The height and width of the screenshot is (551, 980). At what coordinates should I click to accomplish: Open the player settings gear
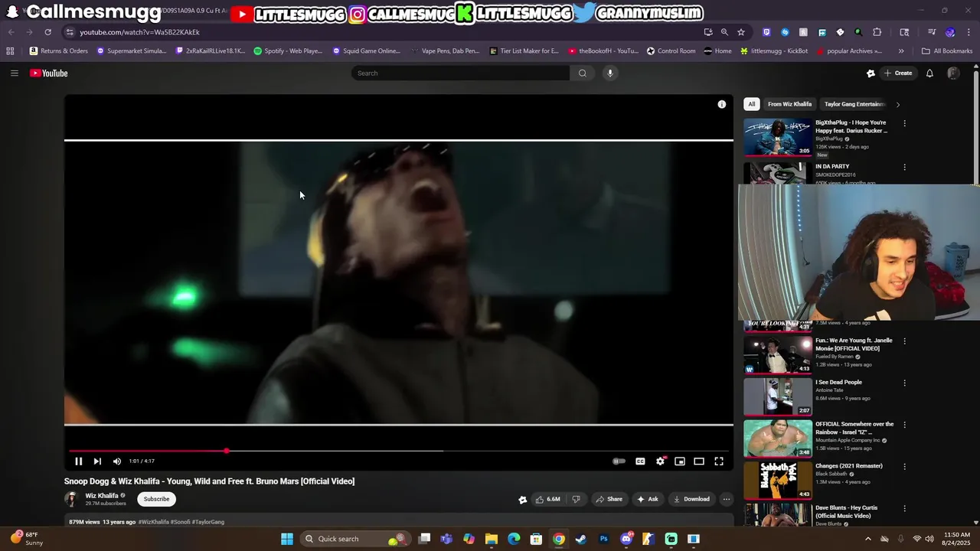(660, 461)
